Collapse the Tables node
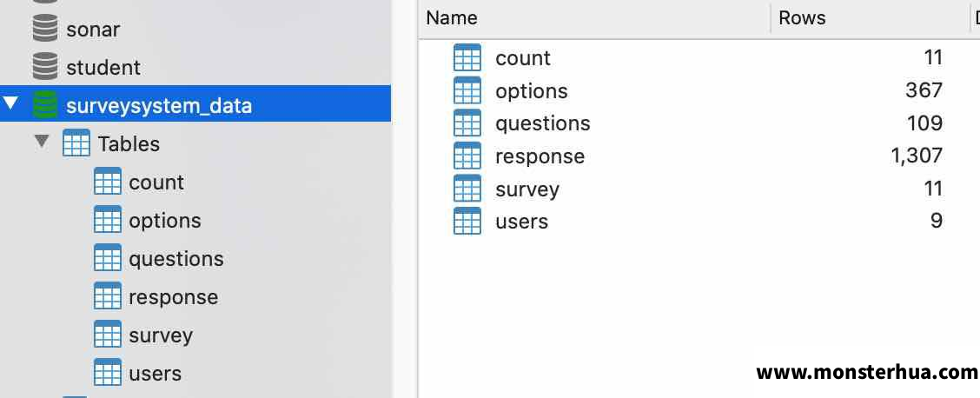This screenshot has height=398, width=980. coord(42,142)
